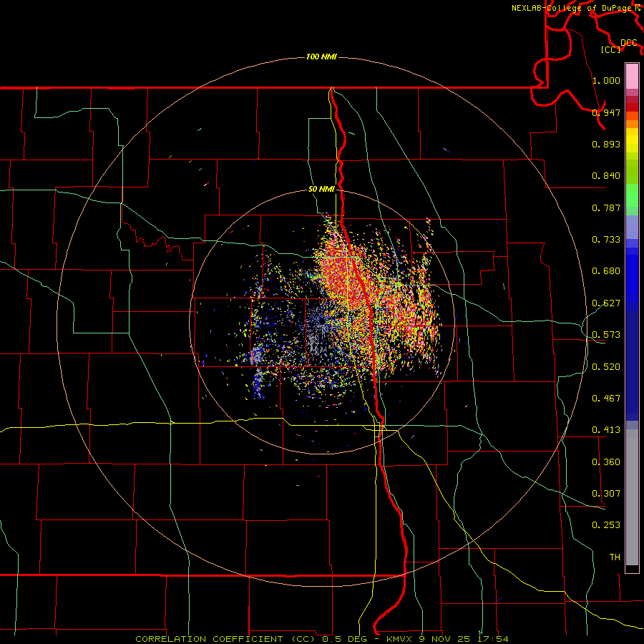The image size is (644, 644).
Task: Click the 0.947 scale value
Action: click(606, 112)
